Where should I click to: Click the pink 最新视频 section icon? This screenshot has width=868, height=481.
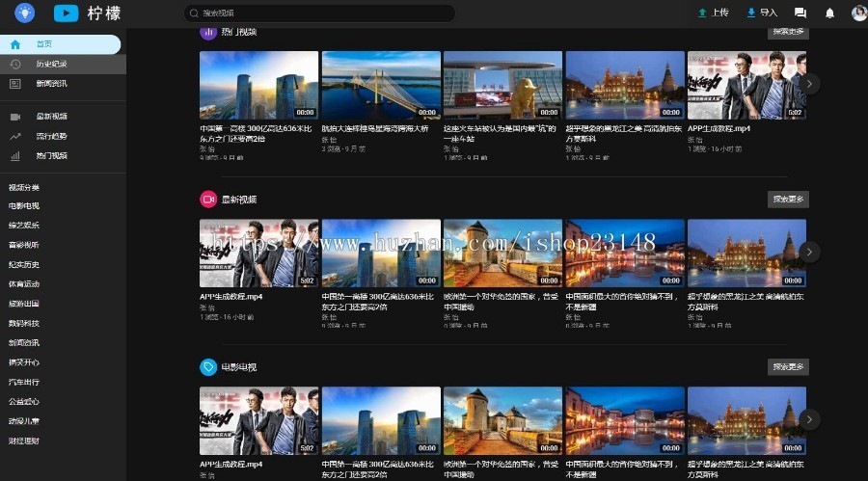pyautogui.click(x=208, y=200)
